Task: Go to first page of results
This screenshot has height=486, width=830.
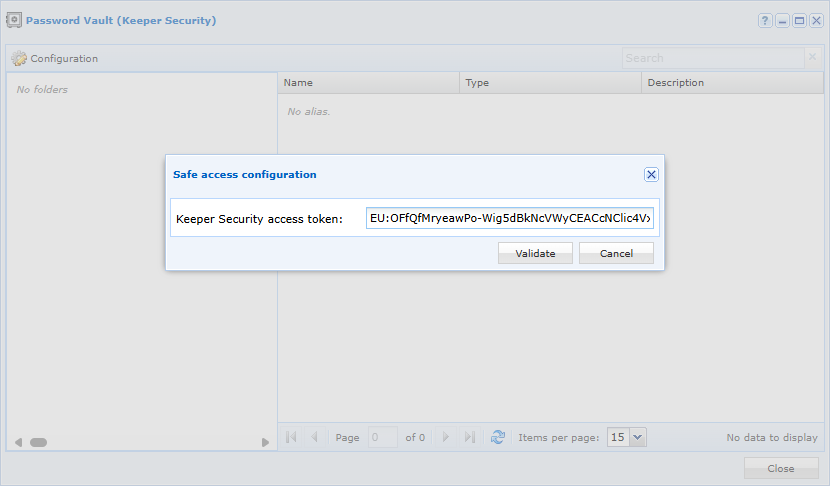Action: (x=291, y=437)
